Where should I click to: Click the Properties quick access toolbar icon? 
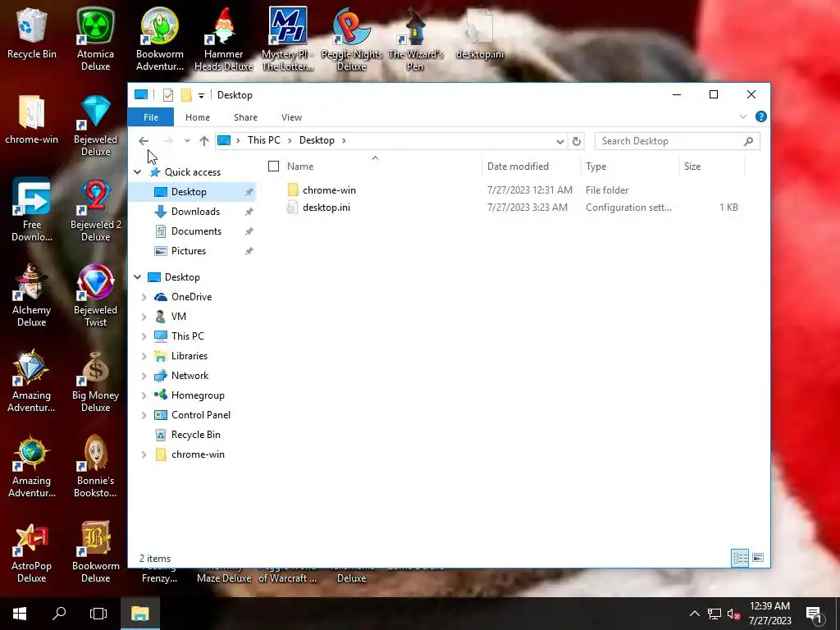(x=168, y=95)
